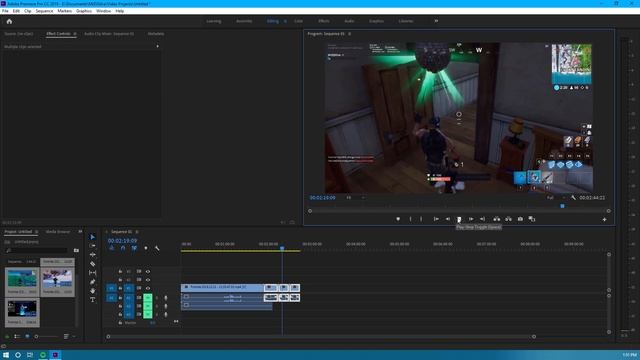The image size is (640, 360).
Task: Toggle lock on Master track
Action: 120,322
